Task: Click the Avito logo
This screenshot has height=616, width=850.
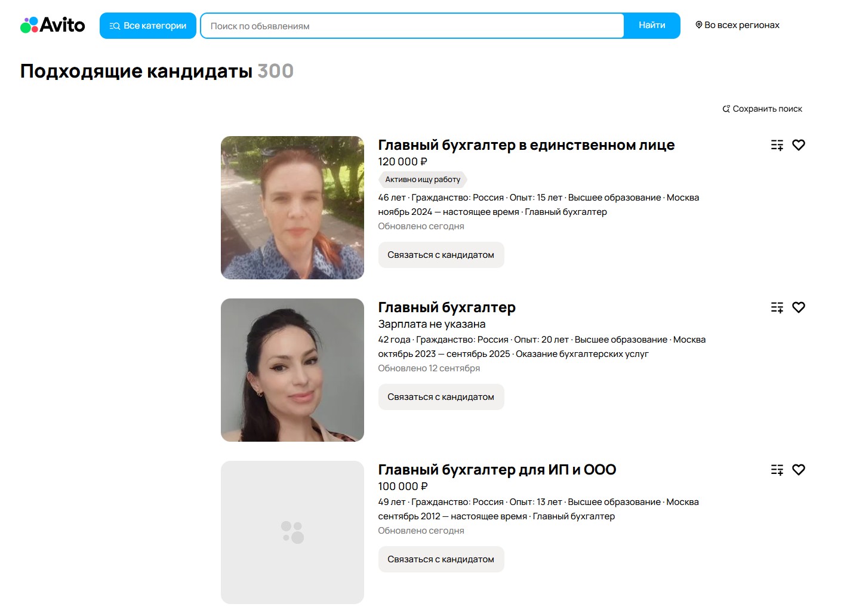Action: (53, 25)
